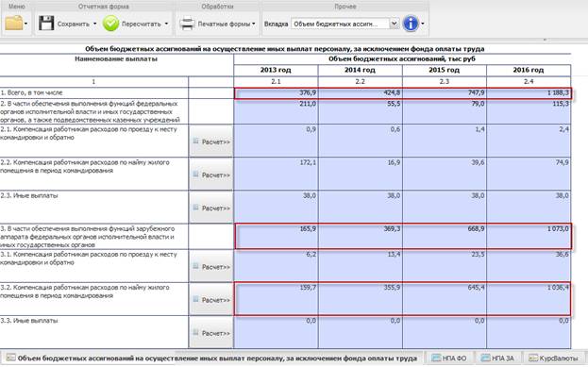Click the floppy disk Сохранить icon
This screenshot has height=367, width=588.
[x=46, y=24]
